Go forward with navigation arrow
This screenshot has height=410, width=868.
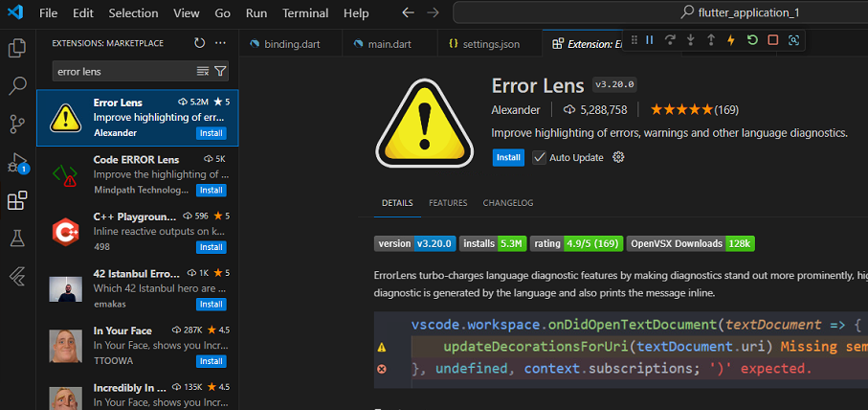point(433,12)
